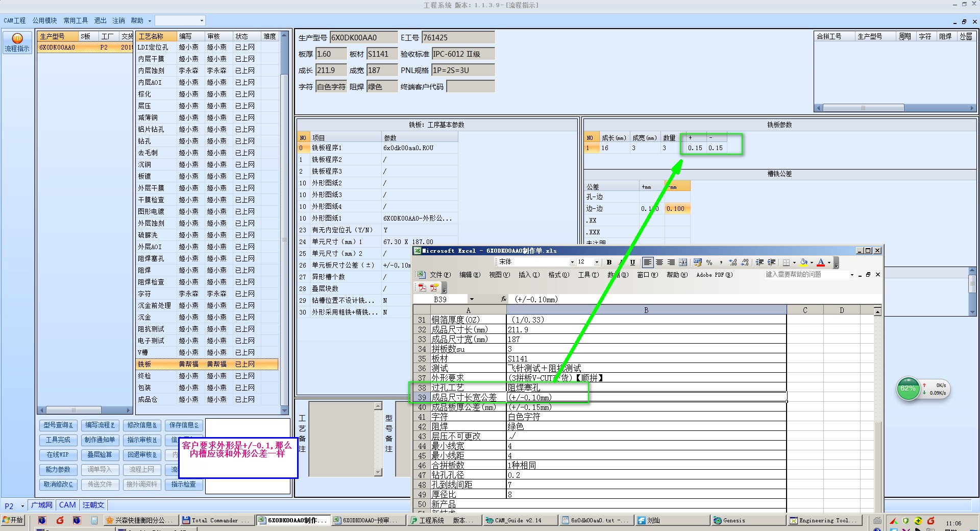Open the Excel font name dropdown
980x531 pixels.
click(572, 262)
